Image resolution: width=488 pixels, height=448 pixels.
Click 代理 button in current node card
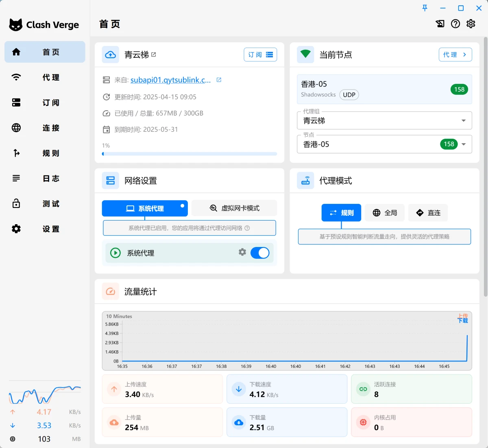coord(455,55)
